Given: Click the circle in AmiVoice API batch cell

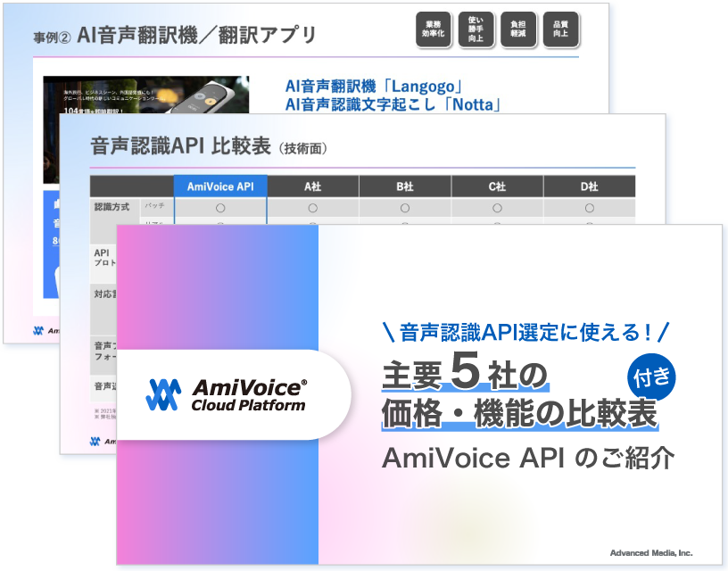Looking at the screenshot, I should [x=220, y=208].
